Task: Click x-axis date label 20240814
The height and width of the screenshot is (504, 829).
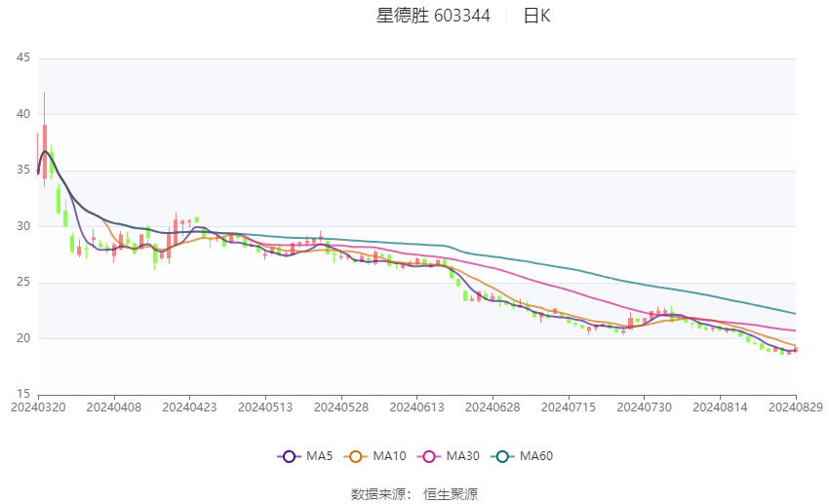Action: (720, 407)
